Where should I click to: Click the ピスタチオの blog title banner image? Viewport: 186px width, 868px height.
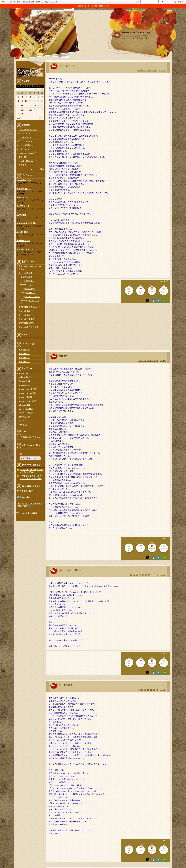[30, 73]
